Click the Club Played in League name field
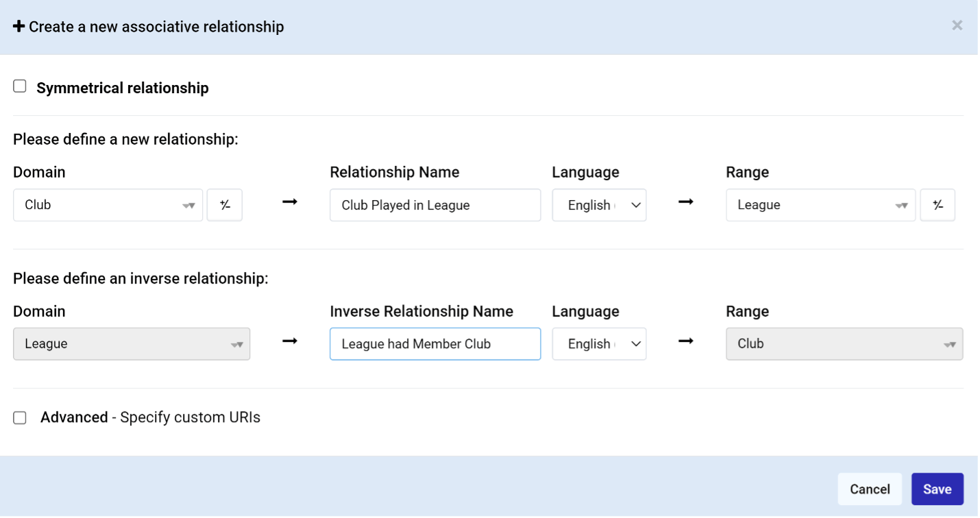 tap(435, 205)
